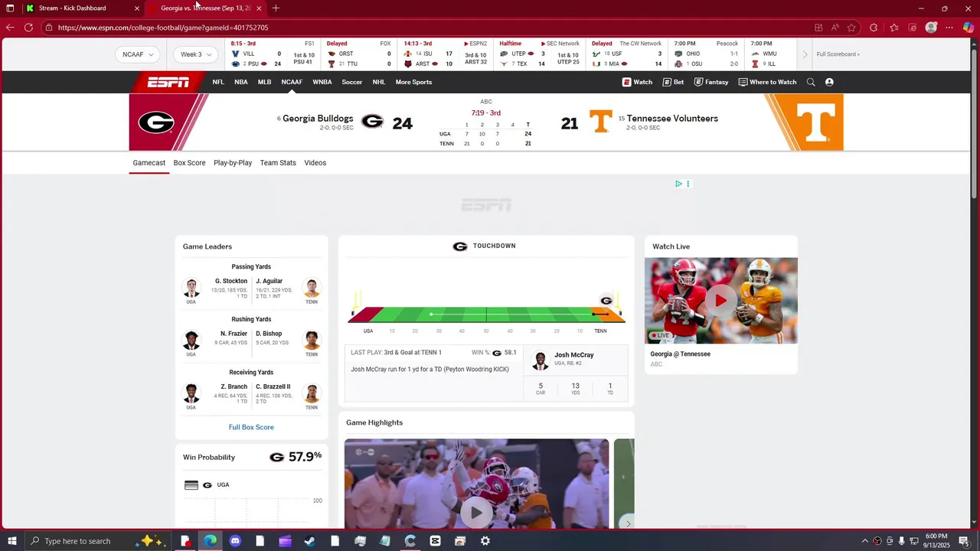Open tab actions menu icon
980x551 pixels.
point(10,8)
